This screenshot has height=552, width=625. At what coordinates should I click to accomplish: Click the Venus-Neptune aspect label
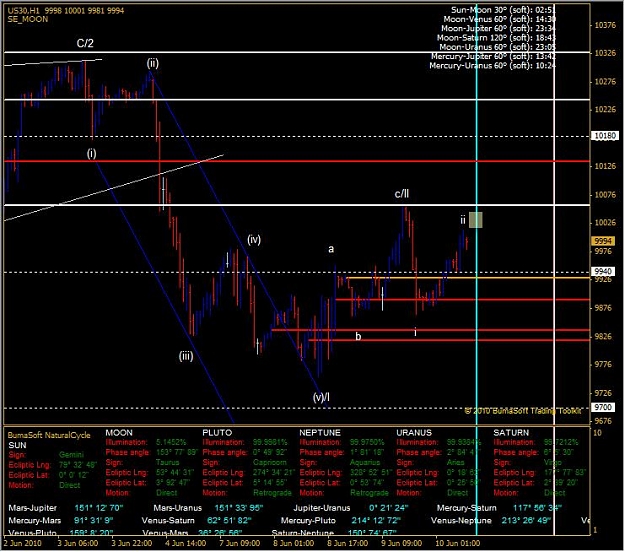point(462,521)
